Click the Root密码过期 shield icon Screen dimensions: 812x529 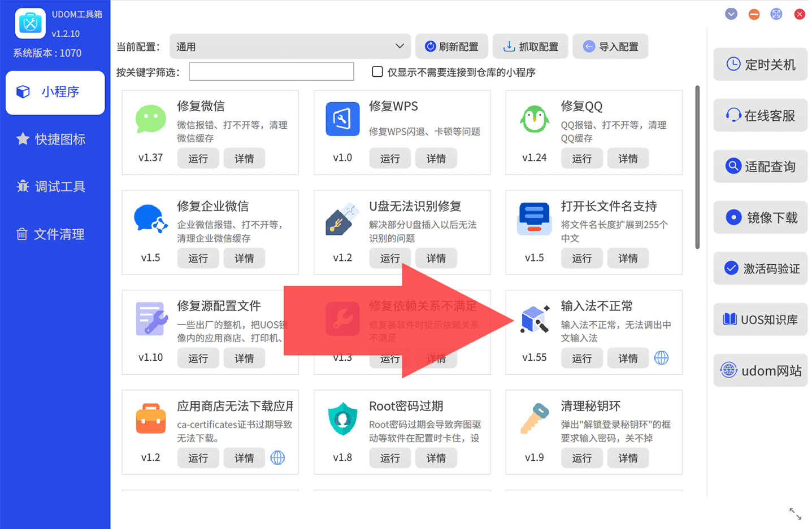point(342,419)
